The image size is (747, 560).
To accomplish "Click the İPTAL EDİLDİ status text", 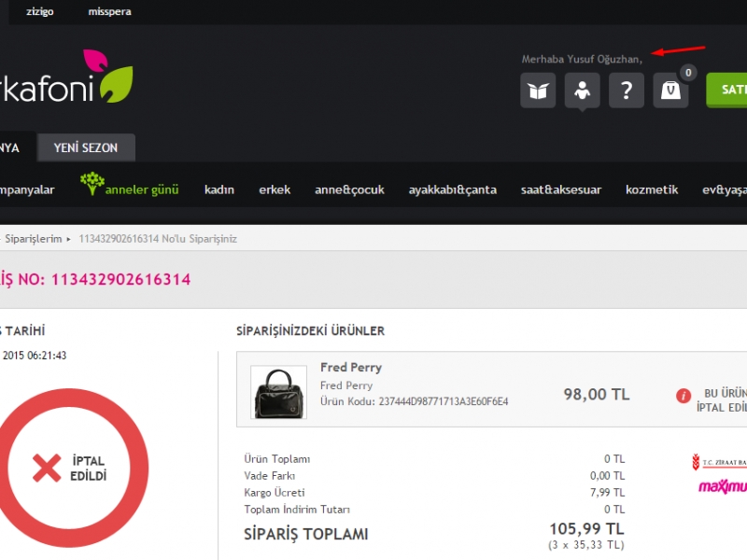I will coord(88,469).
